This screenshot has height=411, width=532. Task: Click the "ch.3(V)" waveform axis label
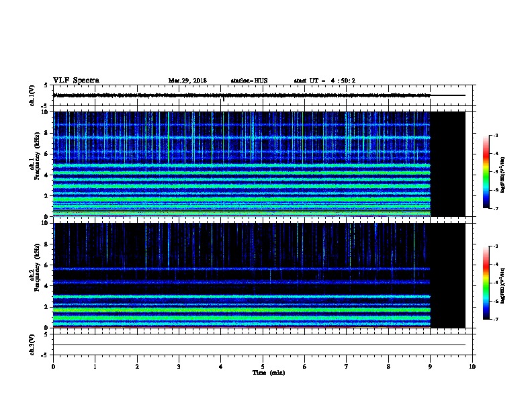tap(32, 345)
